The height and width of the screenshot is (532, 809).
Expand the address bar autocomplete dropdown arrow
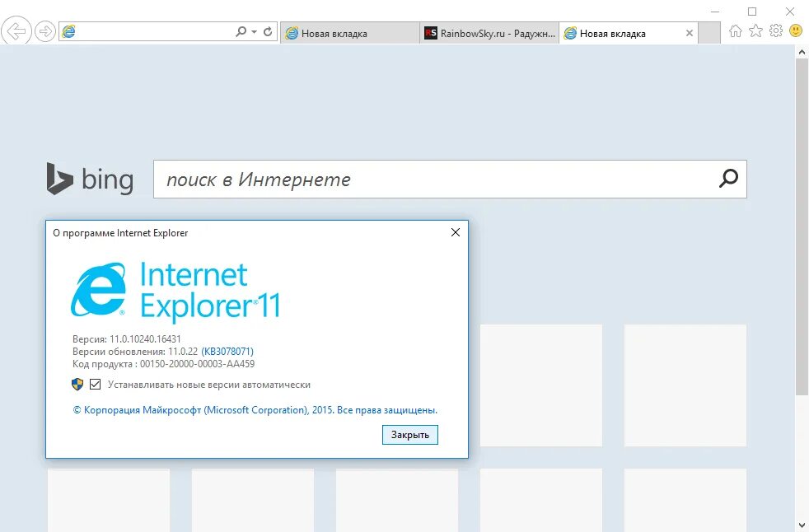pos(255,31)
